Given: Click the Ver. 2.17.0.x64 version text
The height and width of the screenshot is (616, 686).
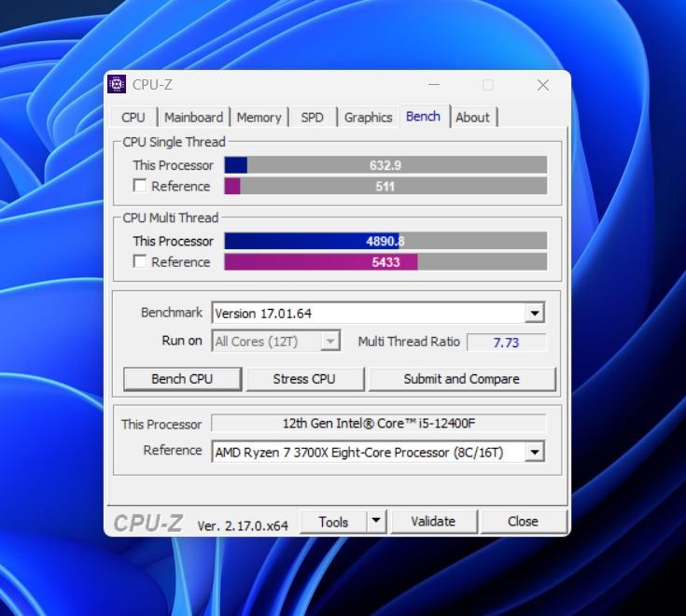Looking at the screenshot, I should (243, 525).
